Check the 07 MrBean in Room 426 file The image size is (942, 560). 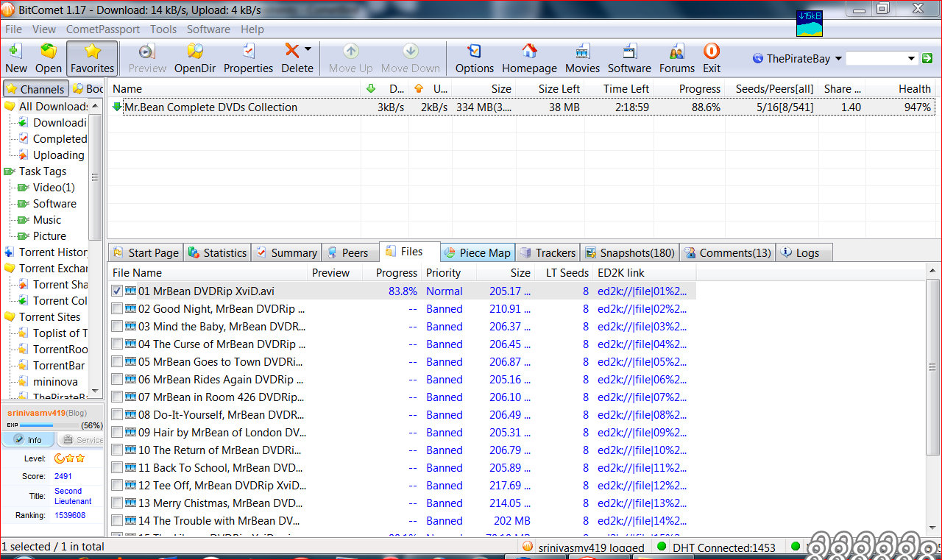pyautogui.click(x=117, y=397)
